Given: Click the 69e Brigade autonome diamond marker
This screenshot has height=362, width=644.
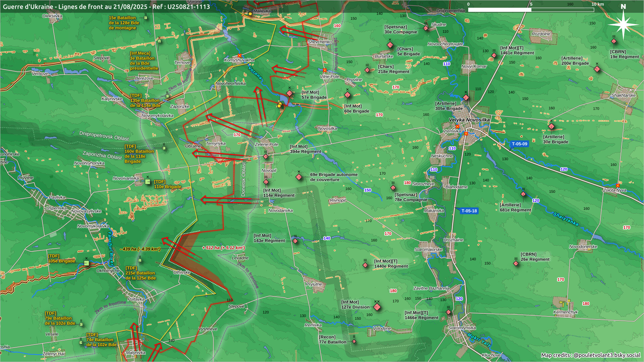Looking at the screenshot, I should 299,177.
